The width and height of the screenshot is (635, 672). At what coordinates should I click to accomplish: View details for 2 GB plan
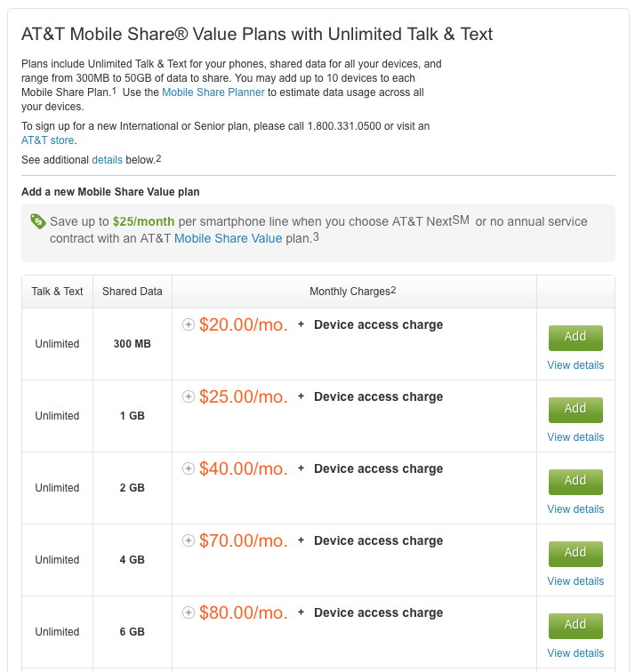[575, 509]
